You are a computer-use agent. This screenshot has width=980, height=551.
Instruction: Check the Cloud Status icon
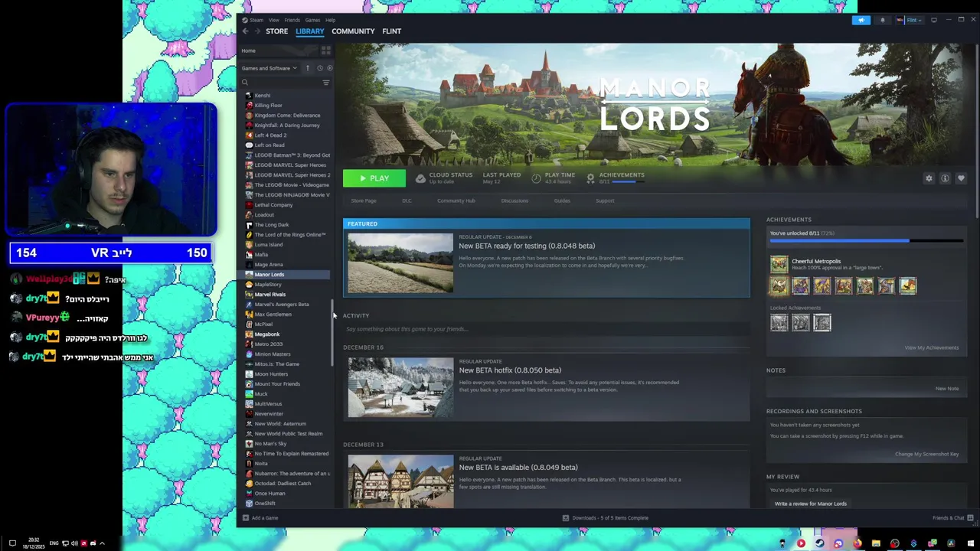coord(420,178)
